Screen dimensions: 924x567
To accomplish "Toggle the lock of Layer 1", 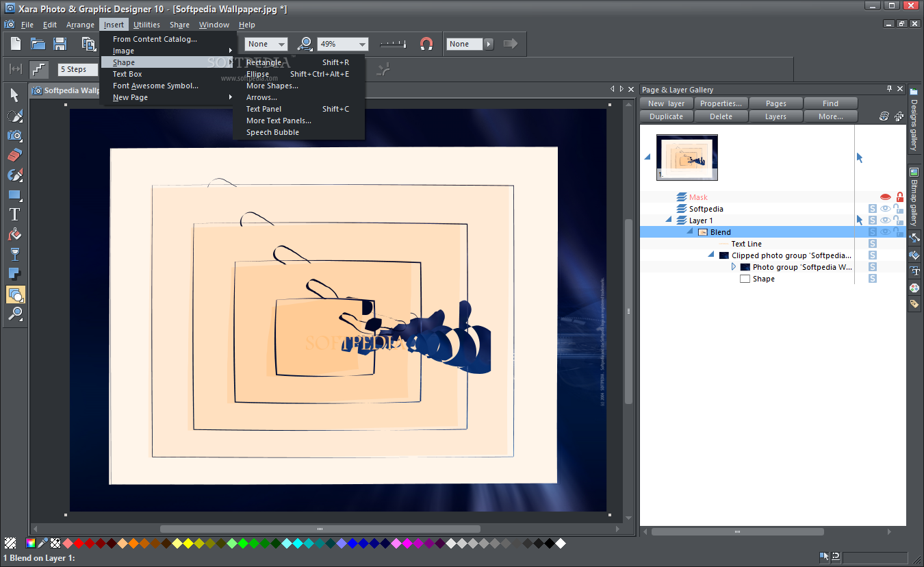I will 898,220.
